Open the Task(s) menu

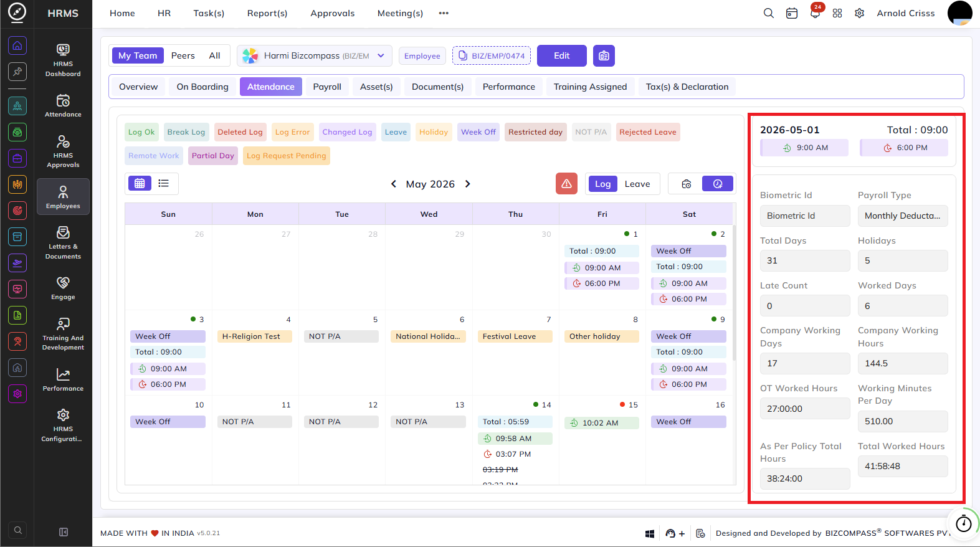[209, 13]
